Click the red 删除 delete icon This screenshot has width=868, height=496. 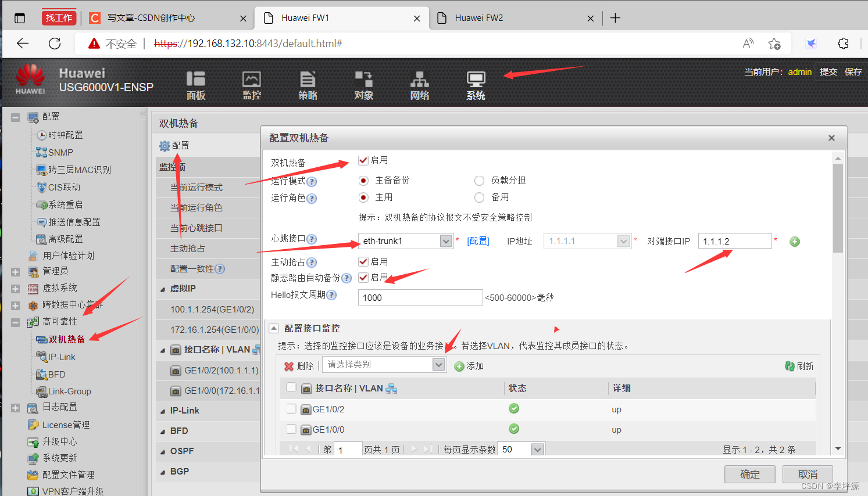289,366
